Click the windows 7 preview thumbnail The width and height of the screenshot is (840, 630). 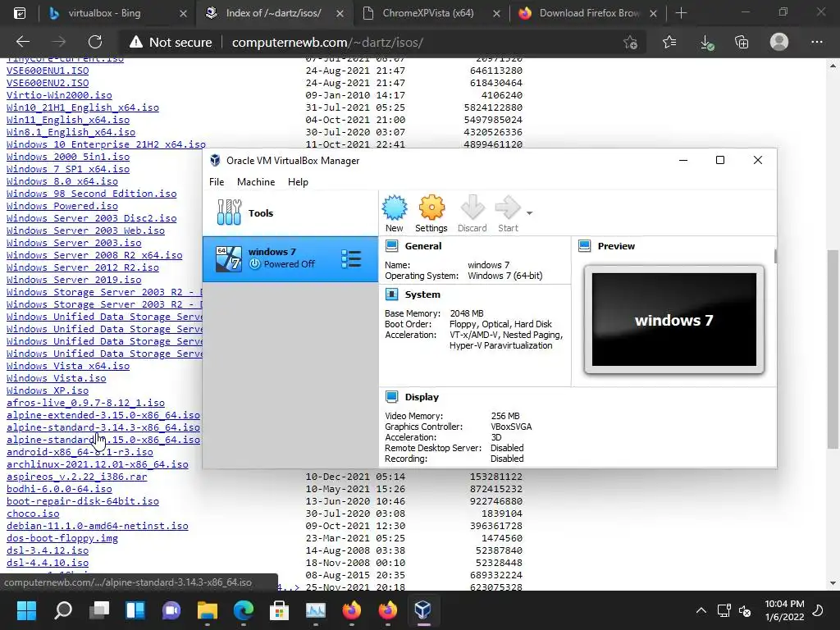point(674,319)
